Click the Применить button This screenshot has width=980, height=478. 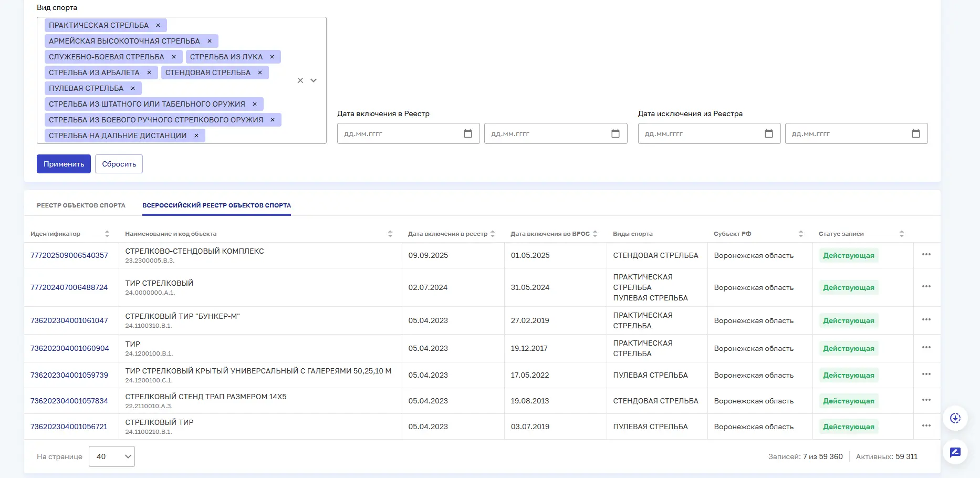64,164
